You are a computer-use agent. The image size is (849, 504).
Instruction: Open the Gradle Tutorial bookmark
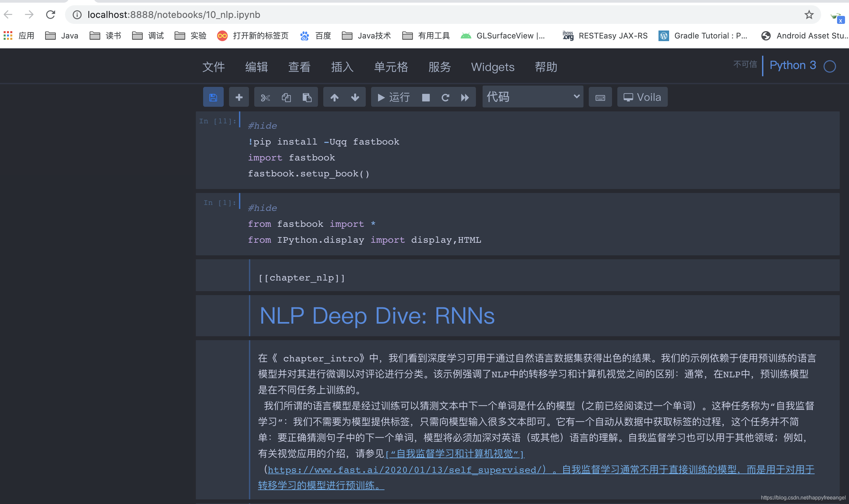703,36
